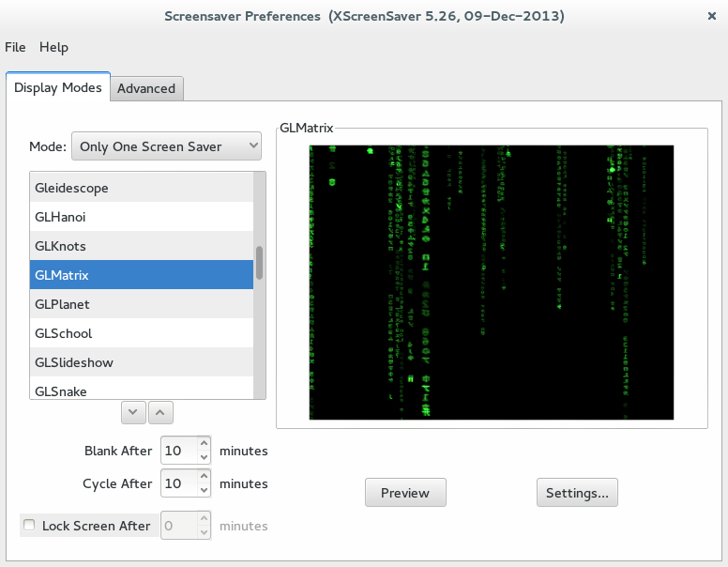Select Gleidescope in the screensaver list
The image size is (728, 567).
142,188
